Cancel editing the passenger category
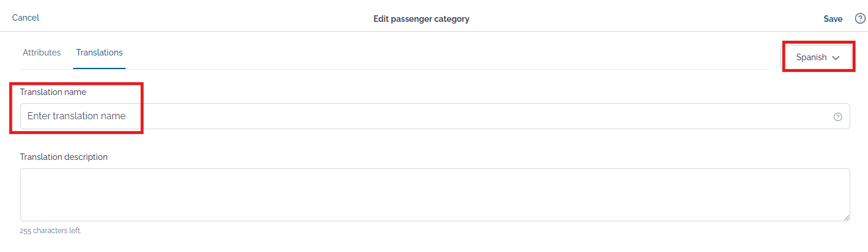The height and width of the screenshot is (252, 868). [25, 18]
